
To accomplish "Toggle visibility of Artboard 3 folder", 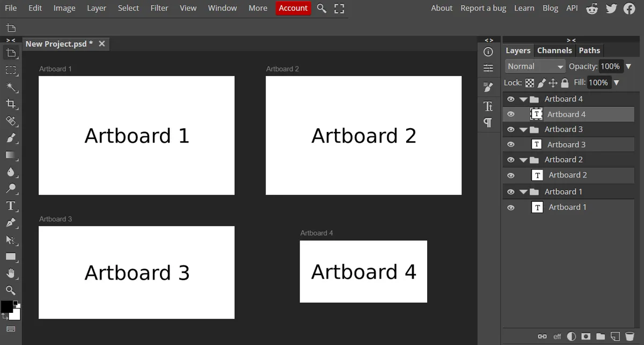I will pos(511,129).
